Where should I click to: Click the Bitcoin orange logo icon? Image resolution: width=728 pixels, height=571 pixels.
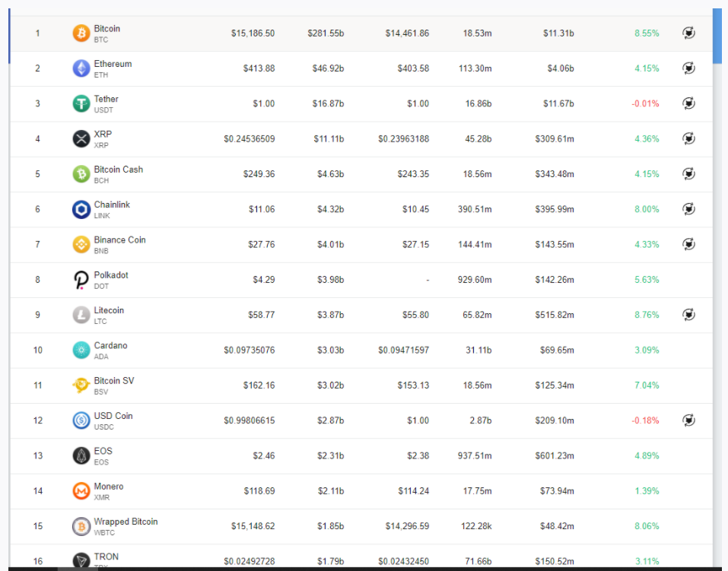[x=81, y=33]
